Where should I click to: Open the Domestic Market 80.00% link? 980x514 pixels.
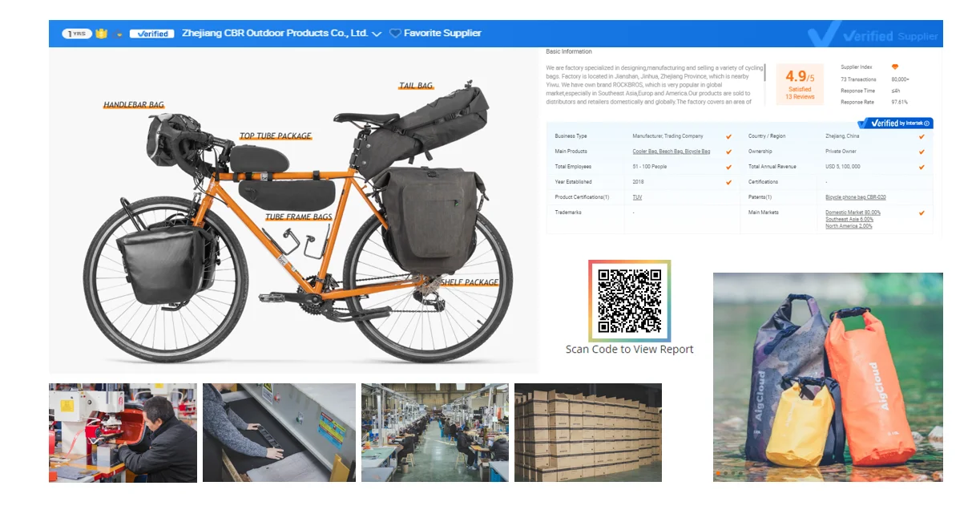point(853,212)
